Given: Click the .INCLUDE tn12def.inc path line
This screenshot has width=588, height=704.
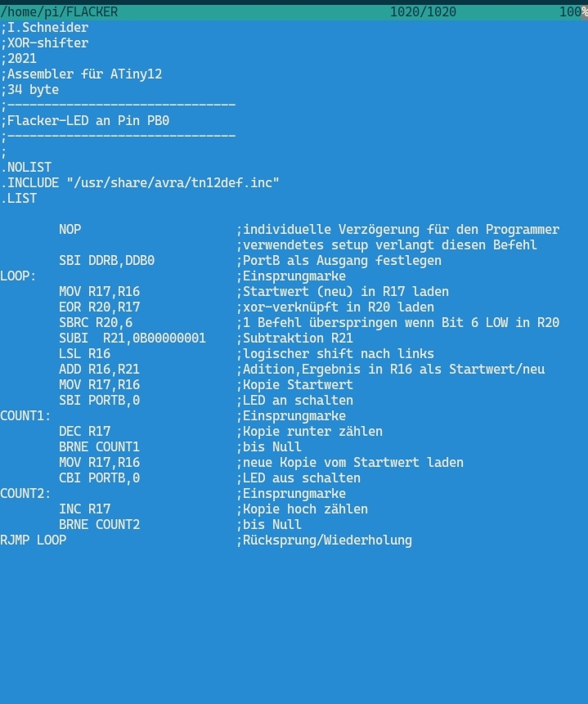Looking at the screenshot, I should tap(140, 183).
